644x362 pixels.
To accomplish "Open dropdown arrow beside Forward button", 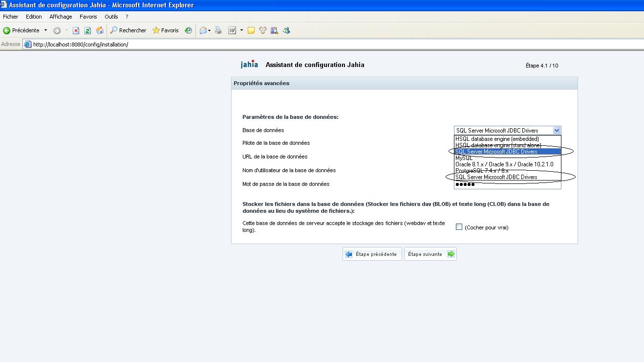I will point(66,30).
